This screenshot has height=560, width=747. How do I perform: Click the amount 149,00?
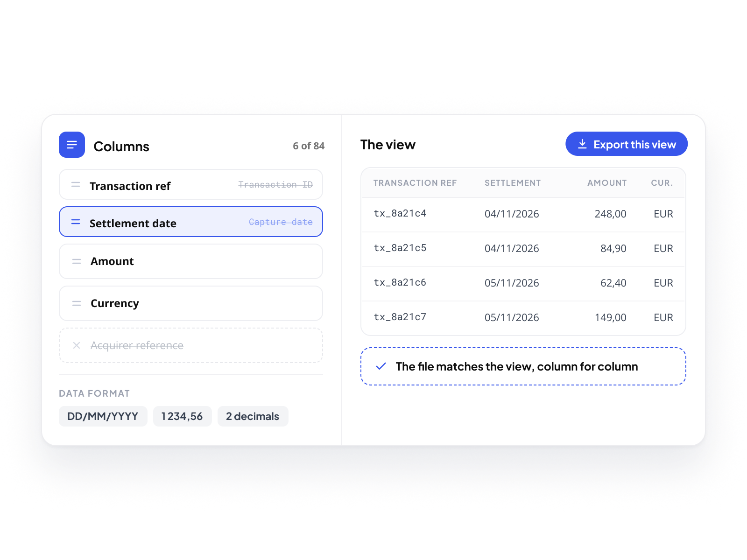(611, 317)
